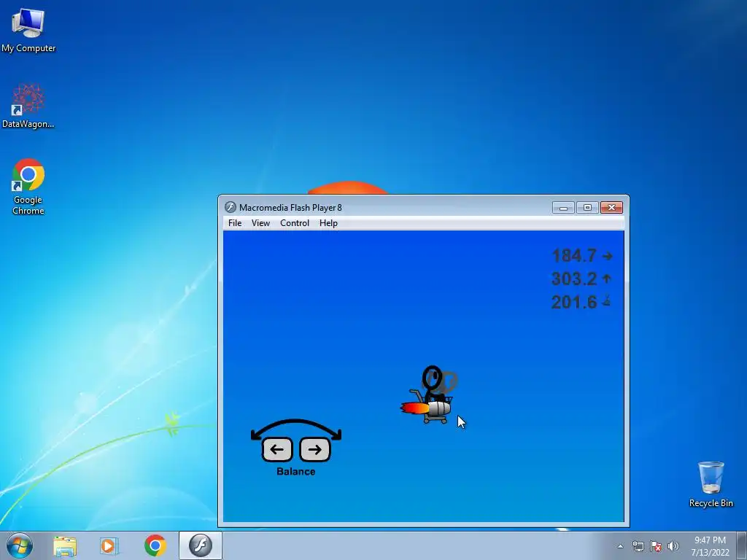Screen dimensions: 747x560
Task: Click the Balance label text
Action: 296,472
